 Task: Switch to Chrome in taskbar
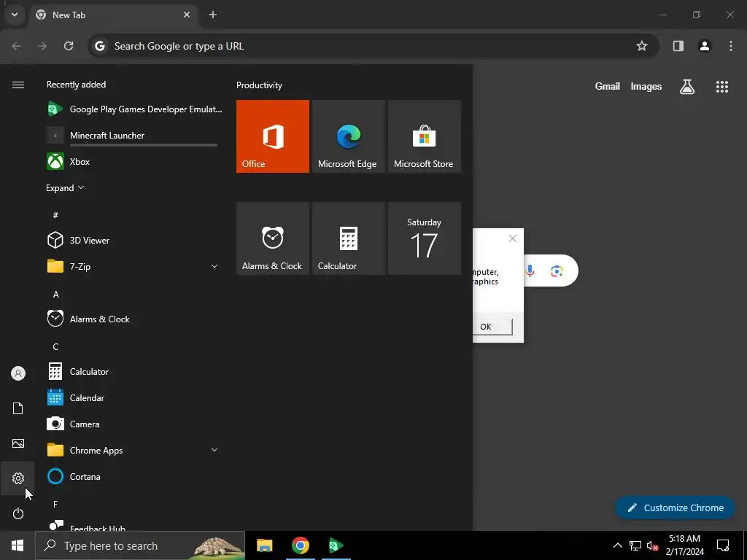pos(300,545)
